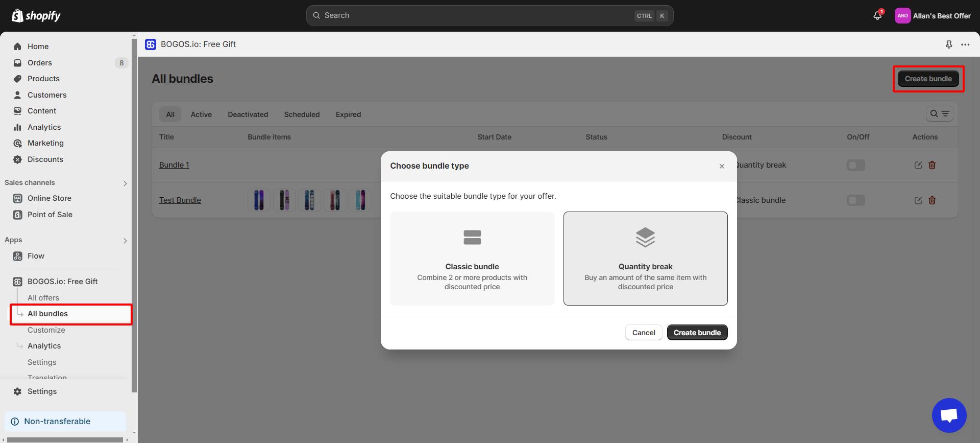980x443 pixels.
Task: Click the search and filter bundles icon
Action: pos(939,114)
